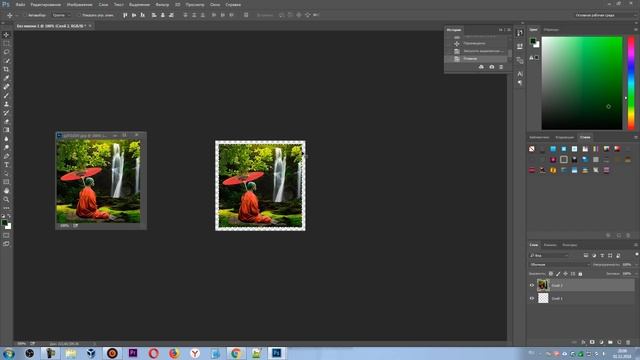Viewport: 640px width, 360px height.
Task: Select the Слой 2 layer thumbnail
Action: [x=543, y=285]
